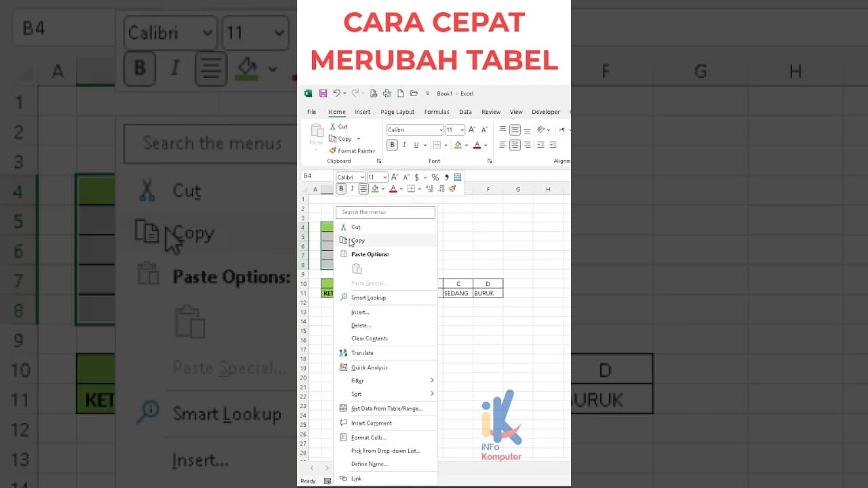868x488 pixels.
Task: Click the Open folder icon in the title bar
Action: (x=414, y=94)
